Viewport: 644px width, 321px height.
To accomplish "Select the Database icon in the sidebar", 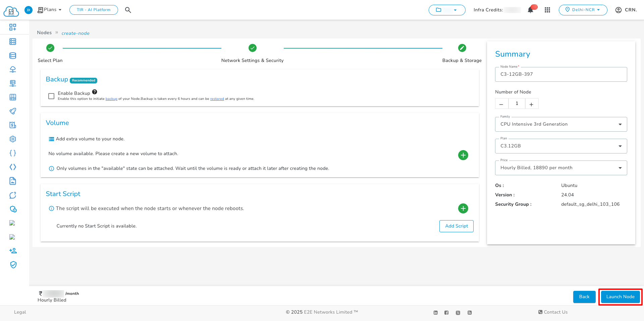I will (x=13, y=56).
